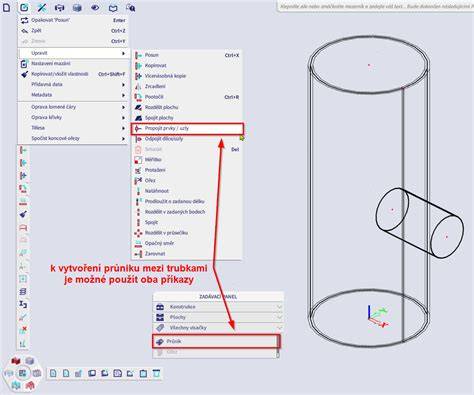Expand the Tělesa submenu arrow
Viewport: 474px width, 395px height.
point(123,128)
